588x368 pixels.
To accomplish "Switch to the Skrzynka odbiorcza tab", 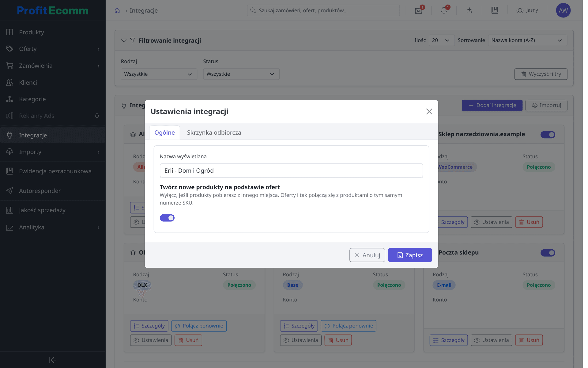I will pos(214,132).
